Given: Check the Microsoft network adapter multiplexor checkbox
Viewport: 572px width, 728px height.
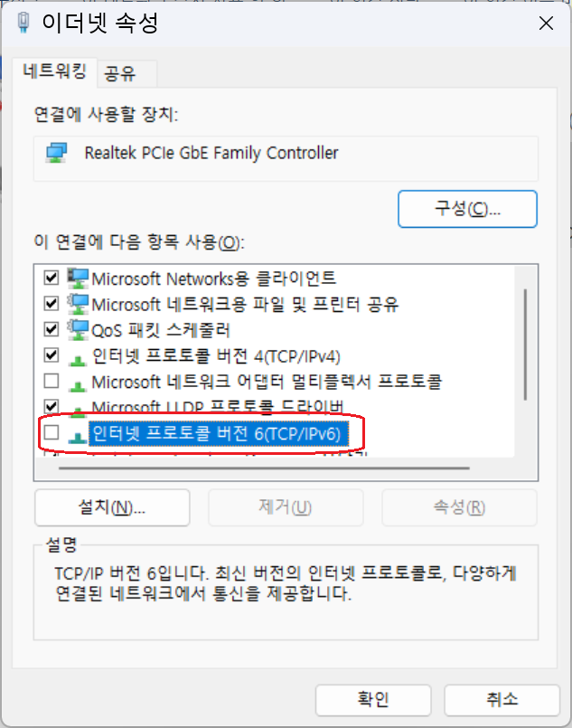Looking at the screenshot, I should 51,381.
